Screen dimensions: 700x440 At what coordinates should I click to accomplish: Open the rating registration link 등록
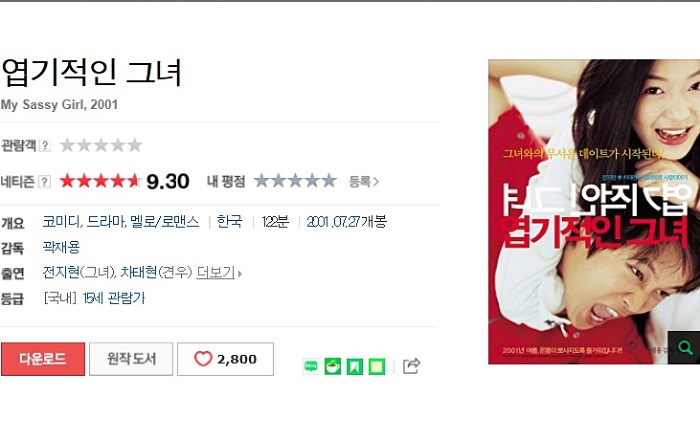tap(364, 182)
